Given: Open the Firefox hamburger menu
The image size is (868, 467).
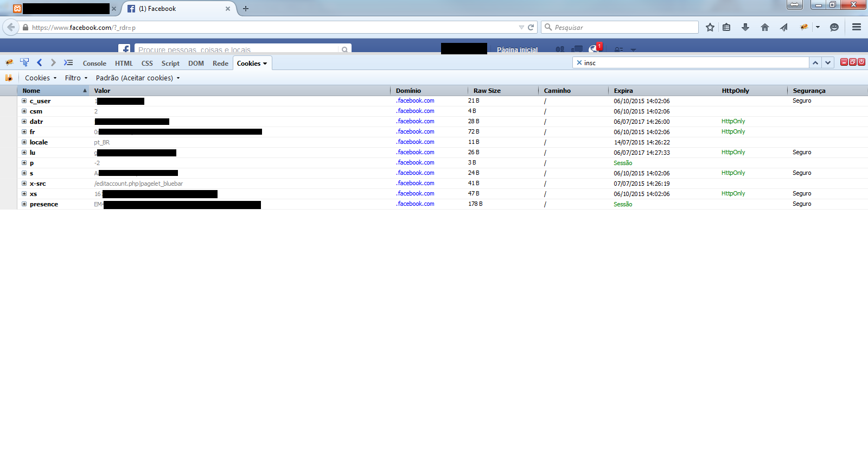Looking at the screenshot, I should [x=857, y=27].
